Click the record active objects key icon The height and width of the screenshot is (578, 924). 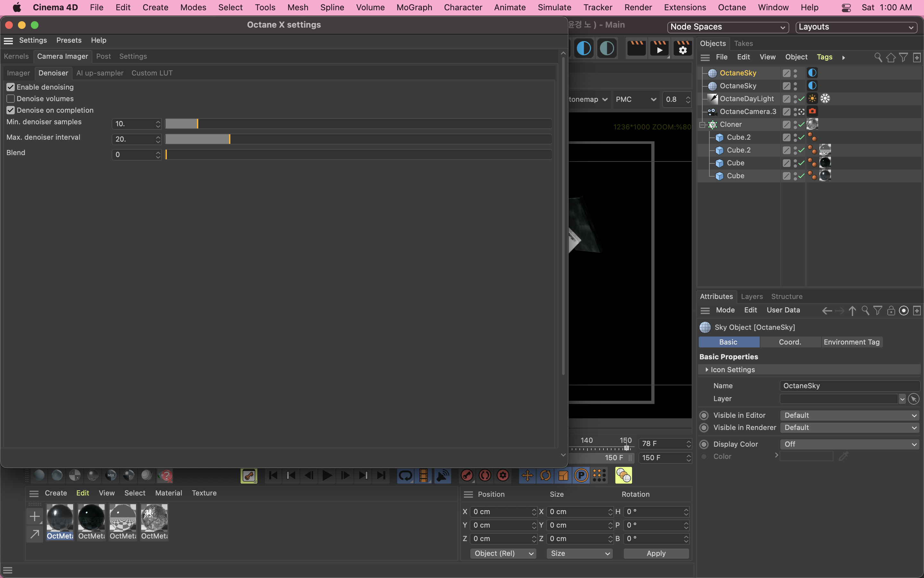tap(467, 476)
